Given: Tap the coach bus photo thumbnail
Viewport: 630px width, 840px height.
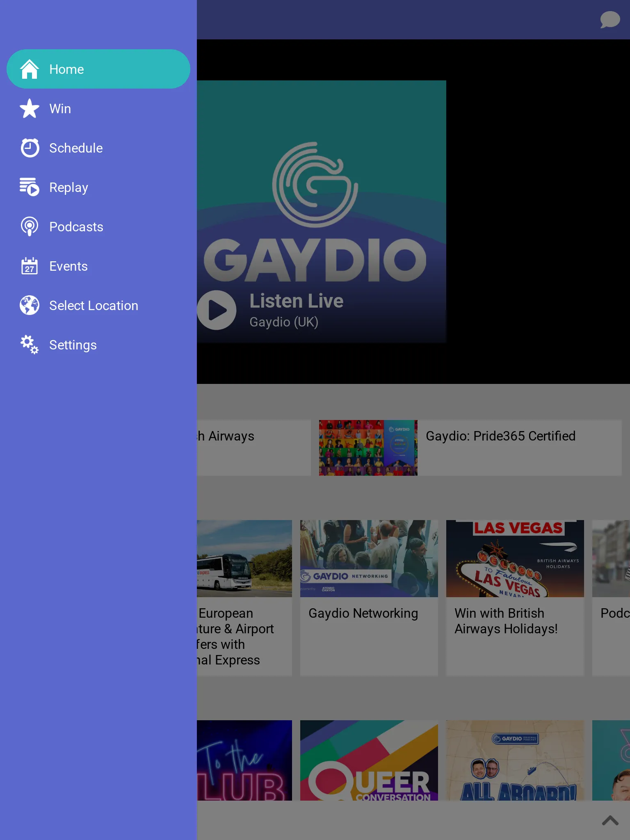Looking at the screenshot, I should pyautogui.click(x=244, y=559).
